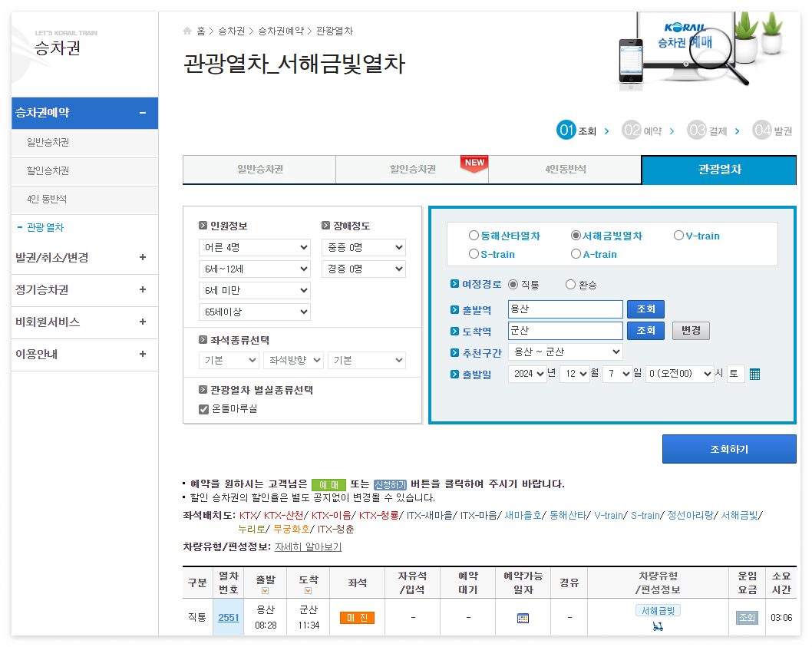This screenshot has width=812, height=647.
Task: Open 자세히 알아보기 link
Action: [x=308, y=547]
